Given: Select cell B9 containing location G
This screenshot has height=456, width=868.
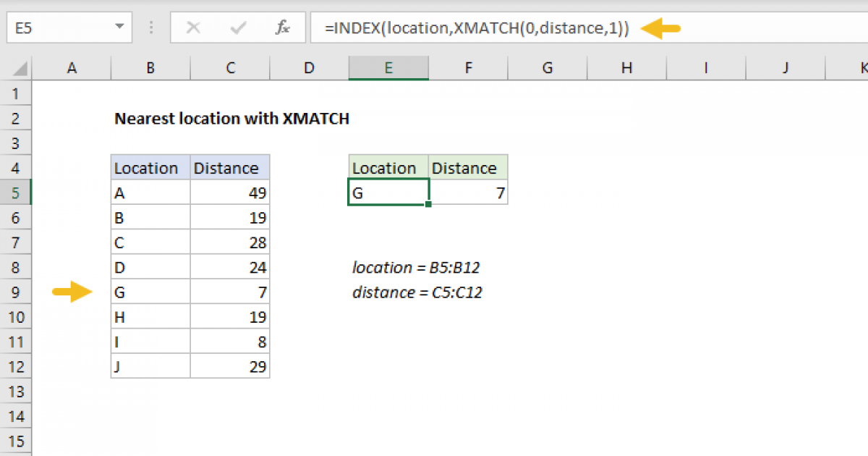Looking at the screenshot, I should [150, 292].
